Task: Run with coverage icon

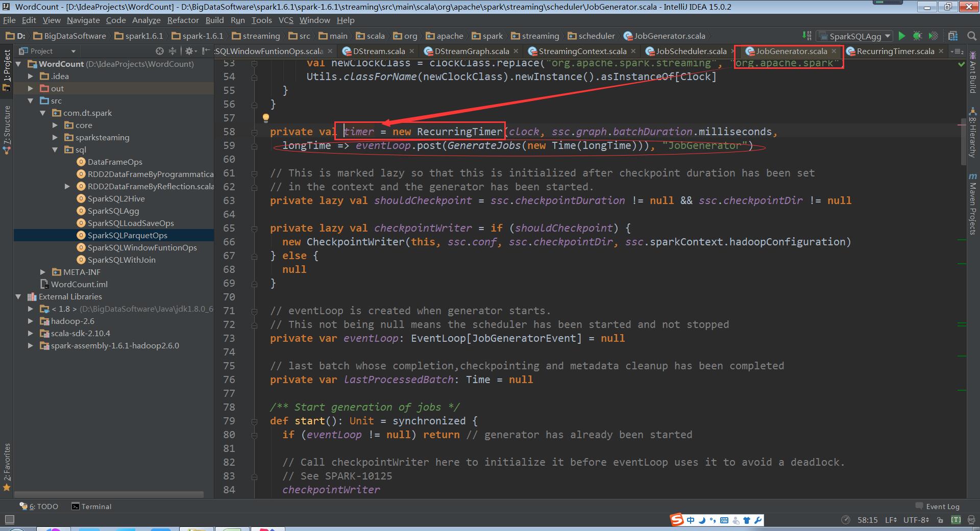Action: point(933,36)
